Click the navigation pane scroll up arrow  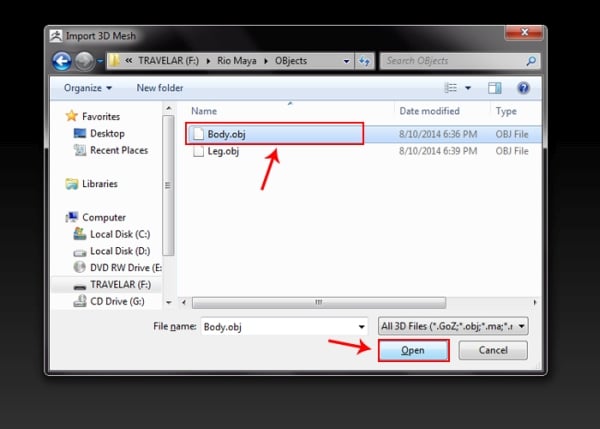pyautogui.click(x=169, y=109)
